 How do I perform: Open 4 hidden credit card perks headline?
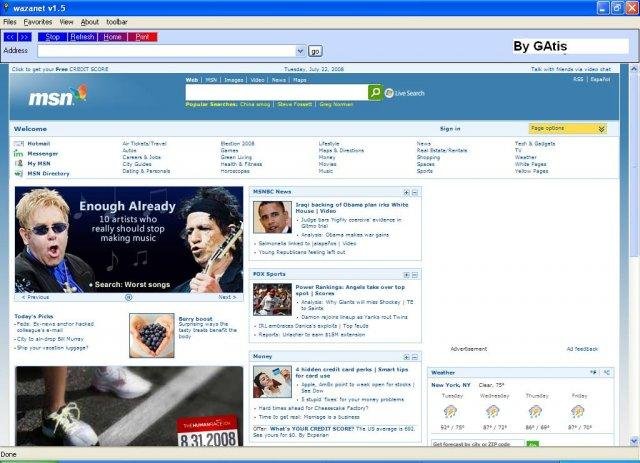pyautogui.click(x=352, y=372)
